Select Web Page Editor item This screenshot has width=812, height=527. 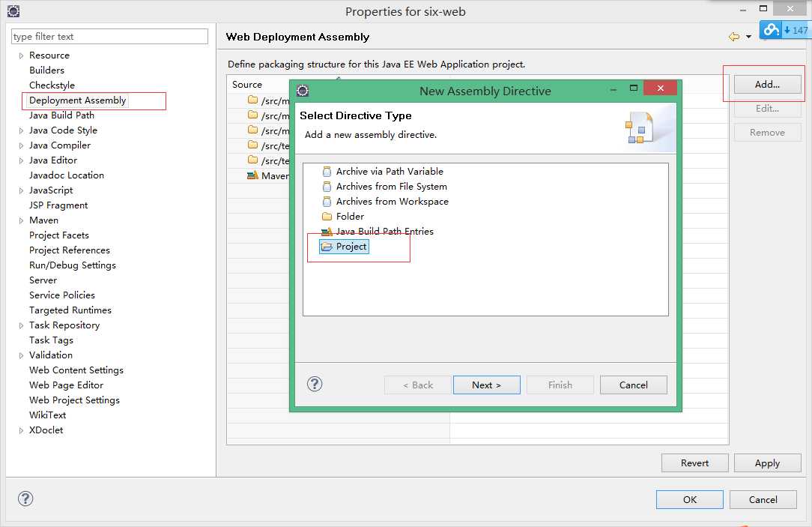click(x=66, y=385)
